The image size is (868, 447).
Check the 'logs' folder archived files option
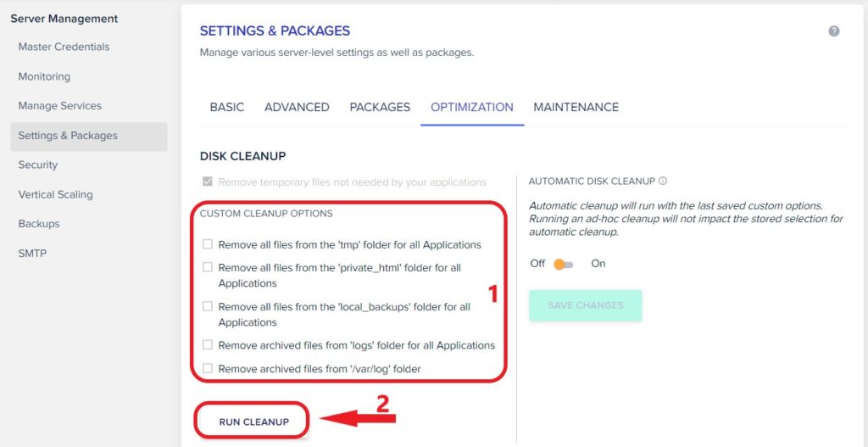click(x=208, y=344)
